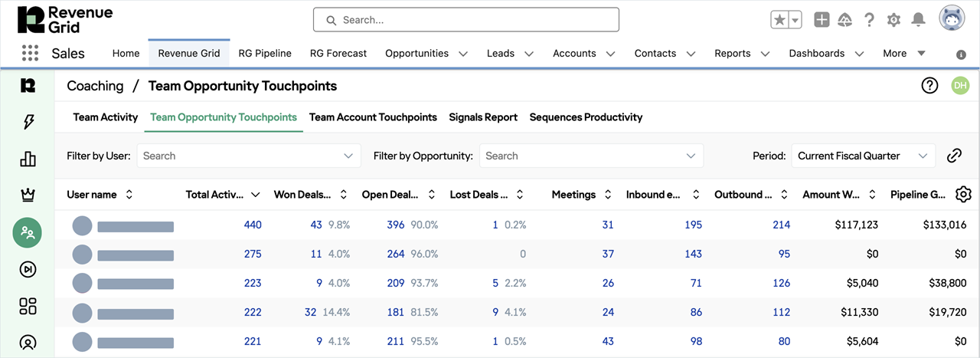Open the Setup gear icon in header
The height and width of the screenshot is (358, 980).
click(893, 20)
